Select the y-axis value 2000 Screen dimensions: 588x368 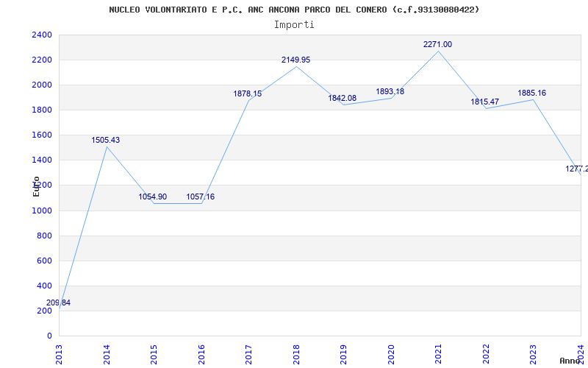[x=42, y=85]
